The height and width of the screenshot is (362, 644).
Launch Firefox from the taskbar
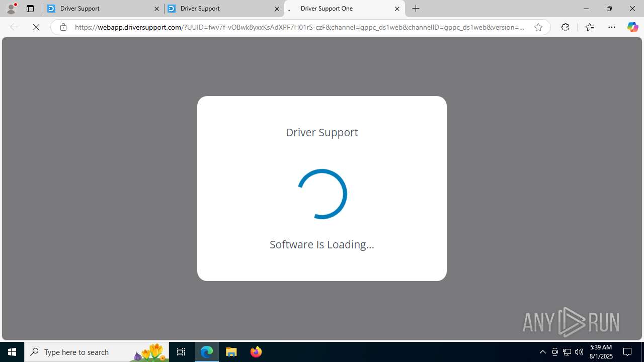[x=256, y=352]
